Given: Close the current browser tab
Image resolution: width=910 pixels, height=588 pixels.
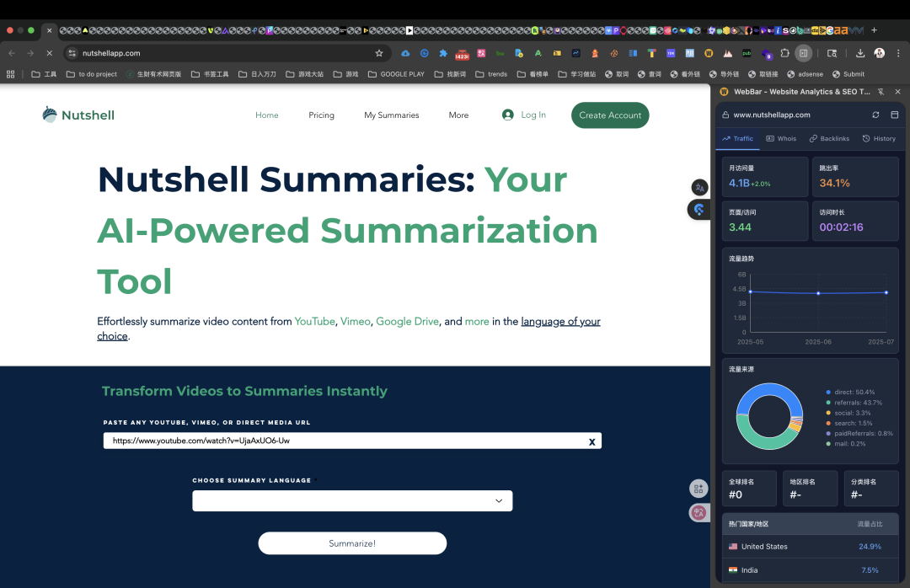Looking at the screenshot, I should [50, 30].
